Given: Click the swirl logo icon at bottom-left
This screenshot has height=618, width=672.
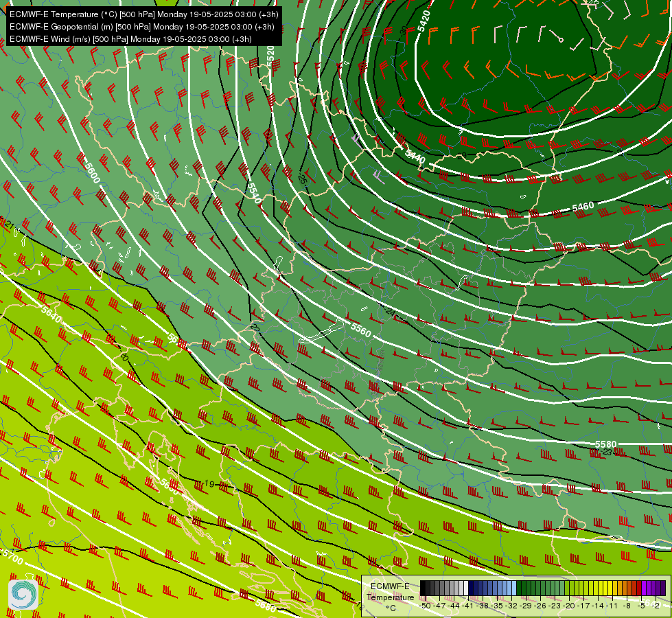Looking at the screenshot, I should [23, 594].
